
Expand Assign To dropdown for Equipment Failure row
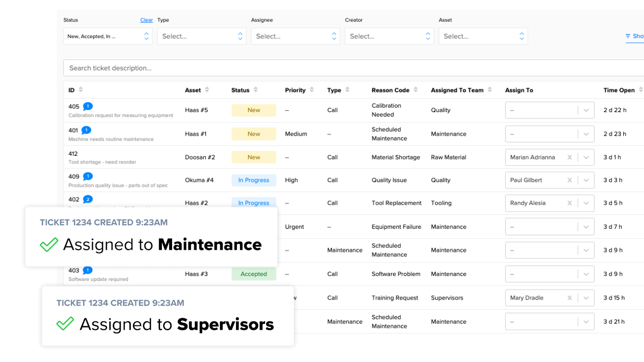coord(586,227)
